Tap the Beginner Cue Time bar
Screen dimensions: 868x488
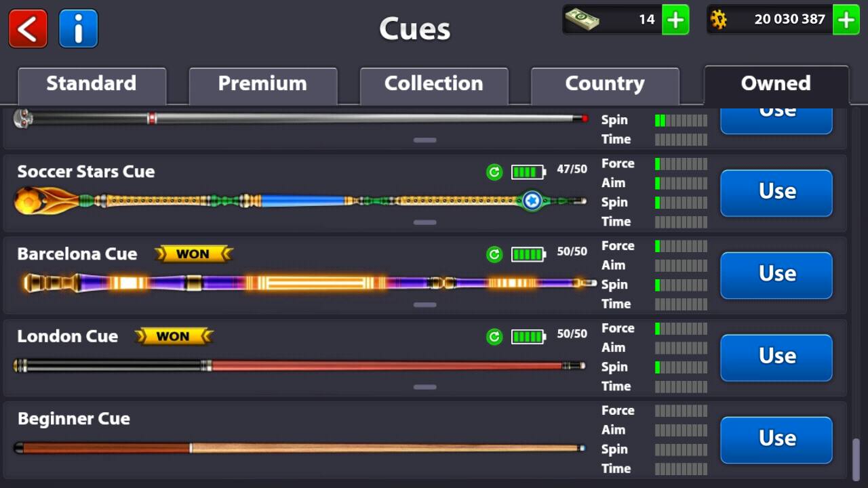tap(681, 469)
